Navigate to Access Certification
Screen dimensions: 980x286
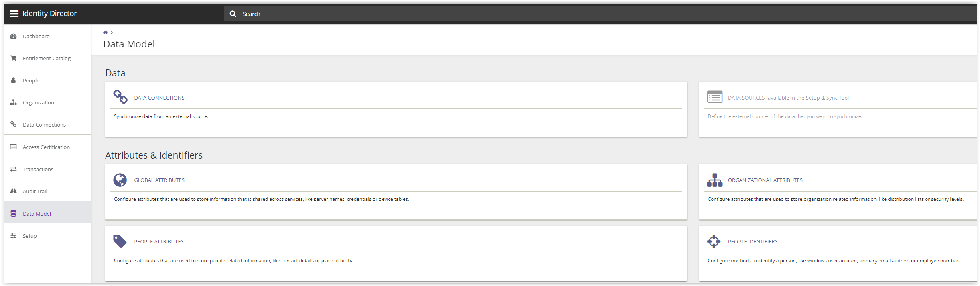[x=46, y=147]
